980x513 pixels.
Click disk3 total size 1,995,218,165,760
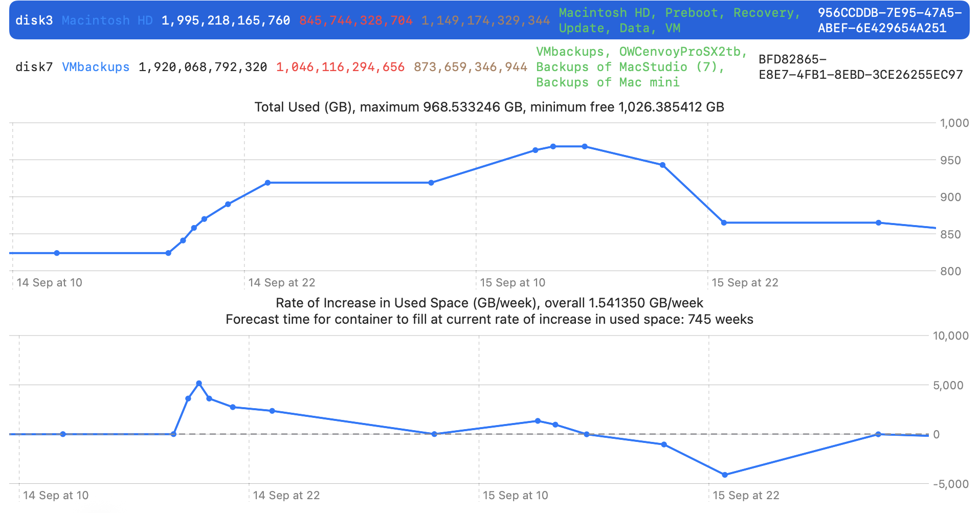226,20
